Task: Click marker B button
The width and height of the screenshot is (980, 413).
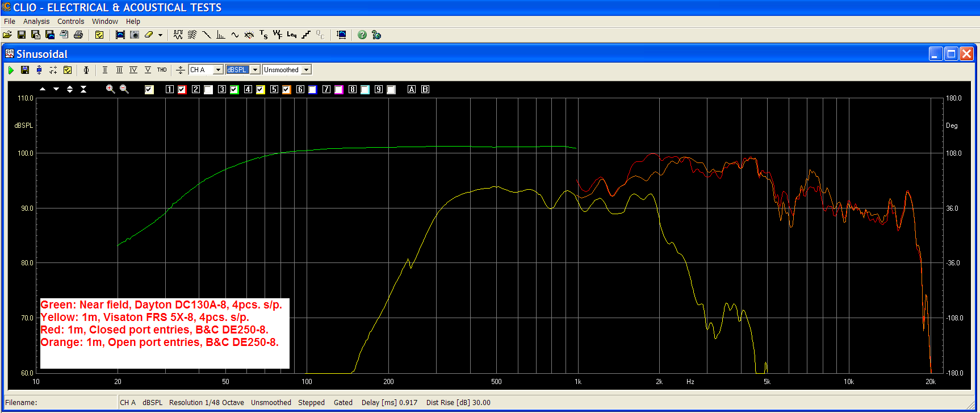Action: pyautogui.click(x=425, y=89)
